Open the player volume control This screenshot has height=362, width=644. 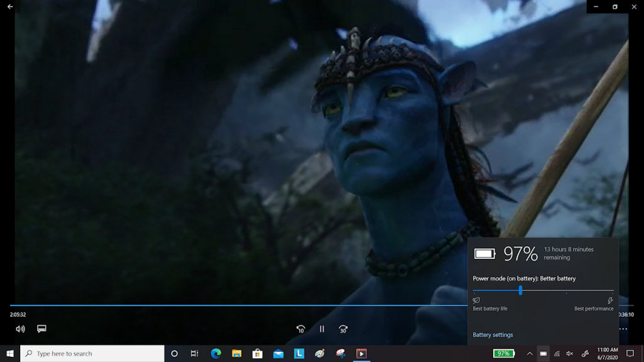tap(20, 329)
